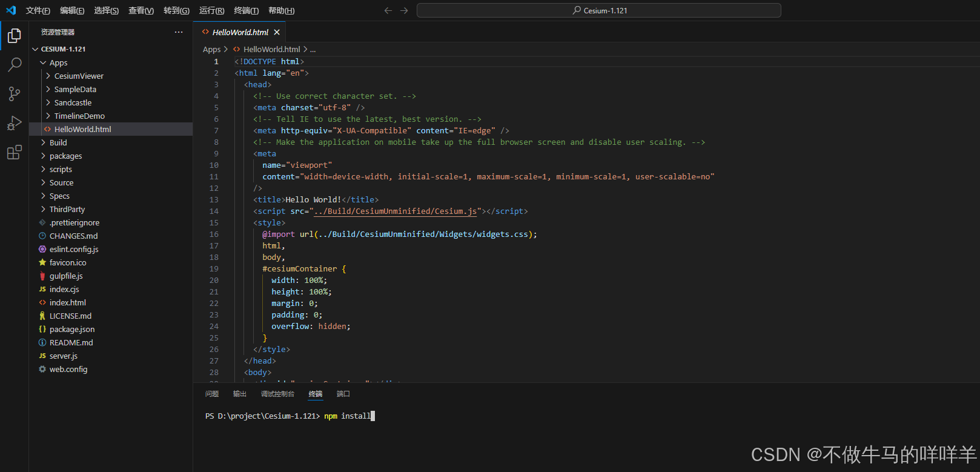Switch to the 输出 panel tab
Image resolution: width=980 pixels, height=472 pixels.
tap(240, 394)
